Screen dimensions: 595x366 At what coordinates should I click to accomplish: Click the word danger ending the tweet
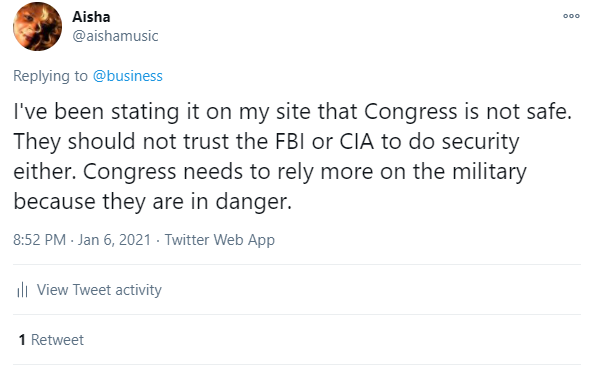[x=253, y=202]
